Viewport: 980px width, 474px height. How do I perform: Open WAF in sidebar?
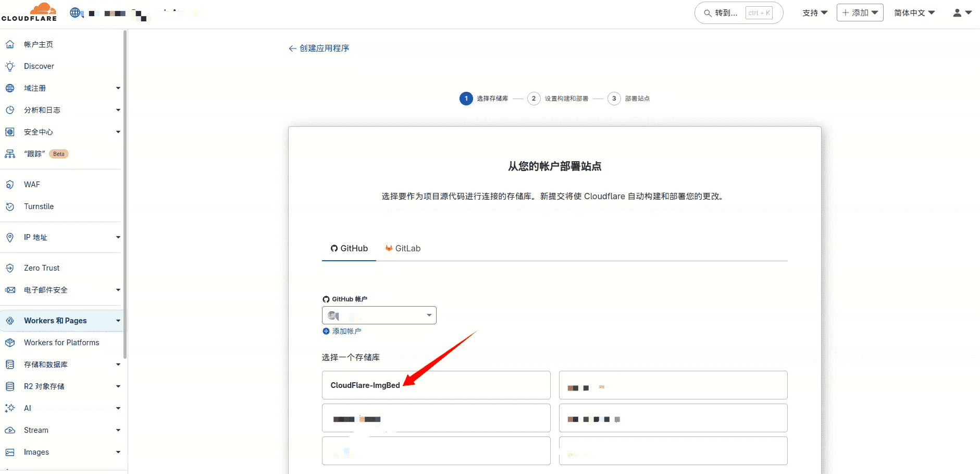click(x=32, y=185)
